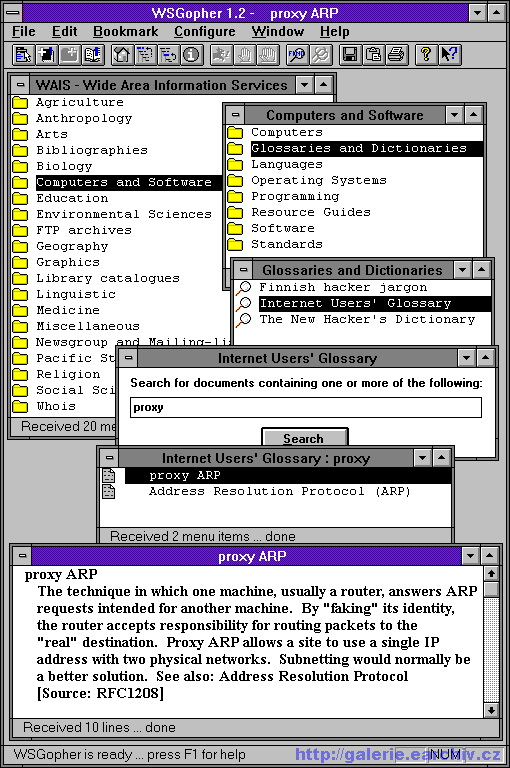Click the open bookmark book toolbar icon

click(93, 54)
